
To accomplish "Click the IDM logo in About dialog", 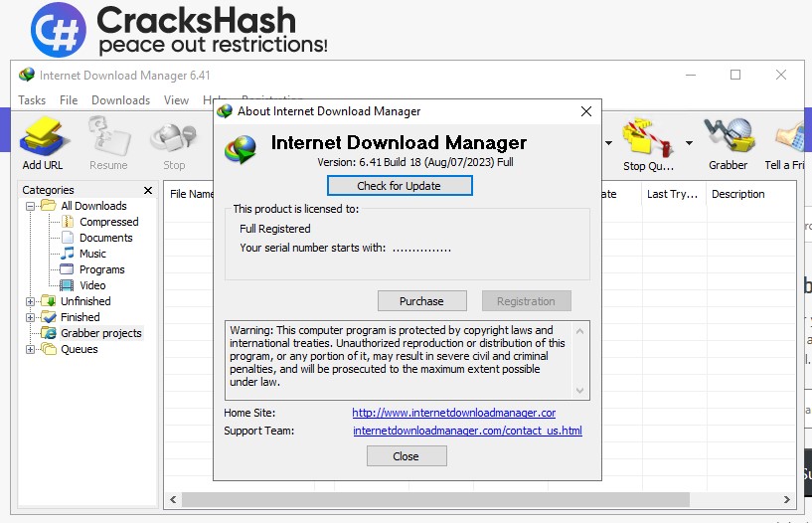I will [241, 150].
